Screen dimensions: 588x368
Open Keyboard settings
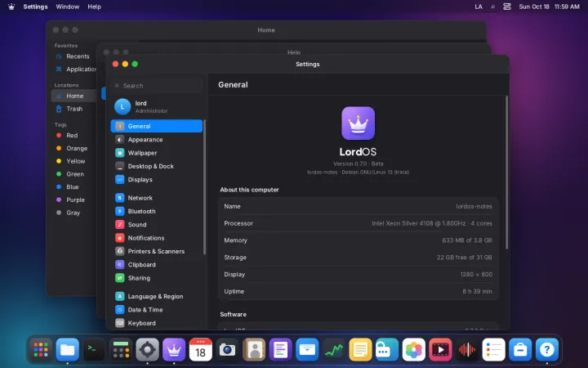click(157, 323)
